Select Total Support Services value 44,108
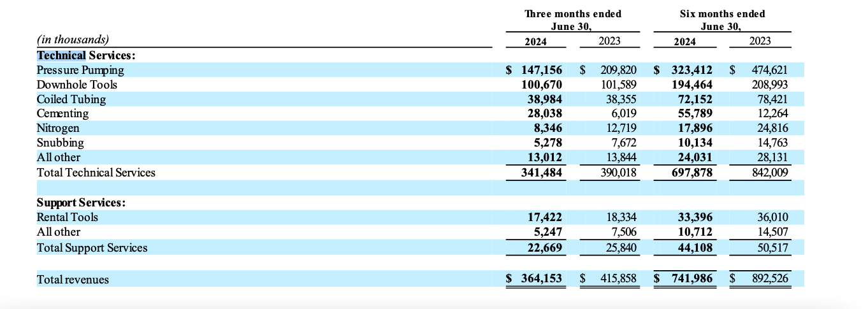 click(x=695, y=248)
